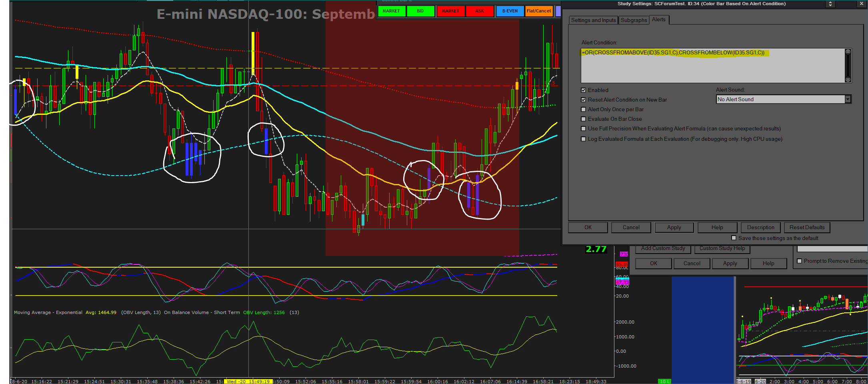Click the red MARKET sell button

[x=451, y=11]
